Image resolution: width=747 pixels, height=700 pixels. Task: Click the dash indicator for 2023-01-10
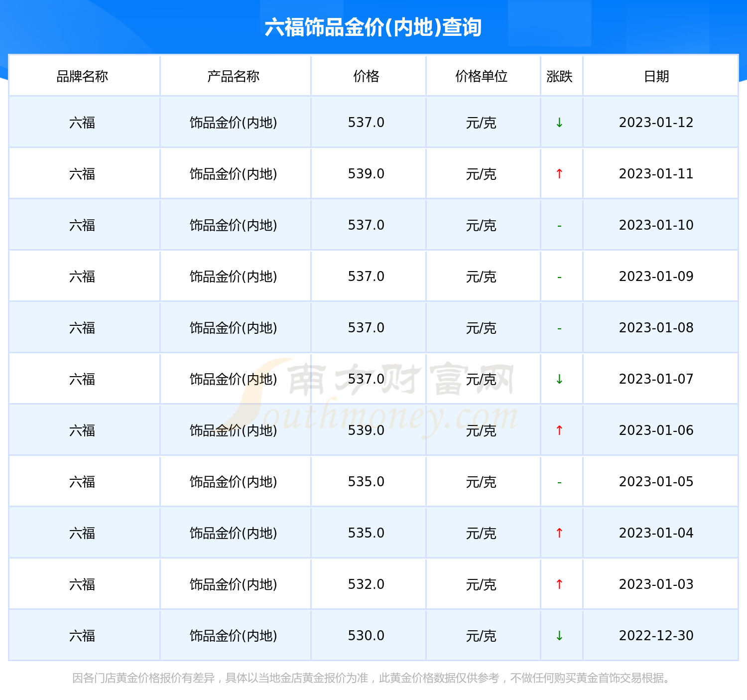(x=559, y=226)
